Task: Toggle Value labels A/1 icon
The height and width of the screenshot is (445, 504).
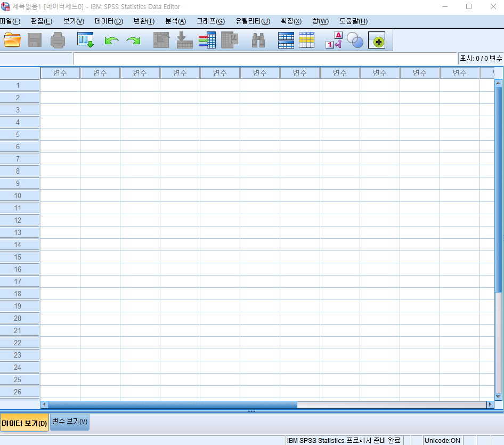Action: coord(334,40)
